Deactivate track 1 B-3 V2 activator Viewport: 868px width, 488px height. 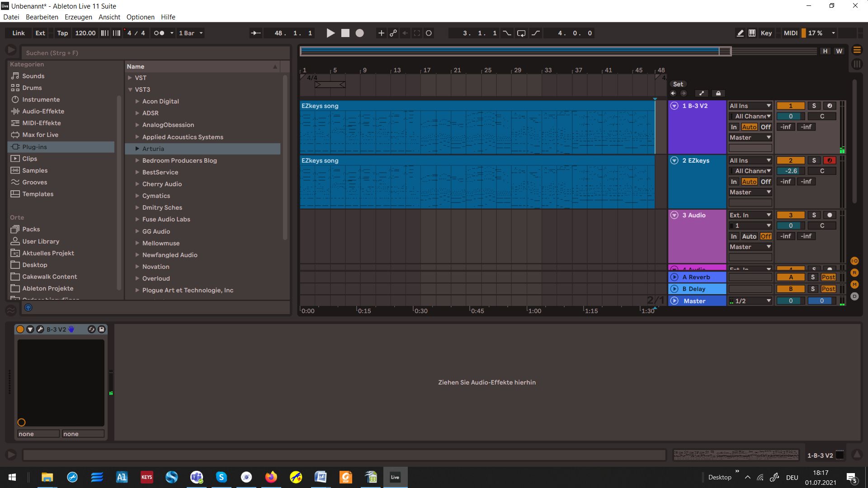pos(790,106)
